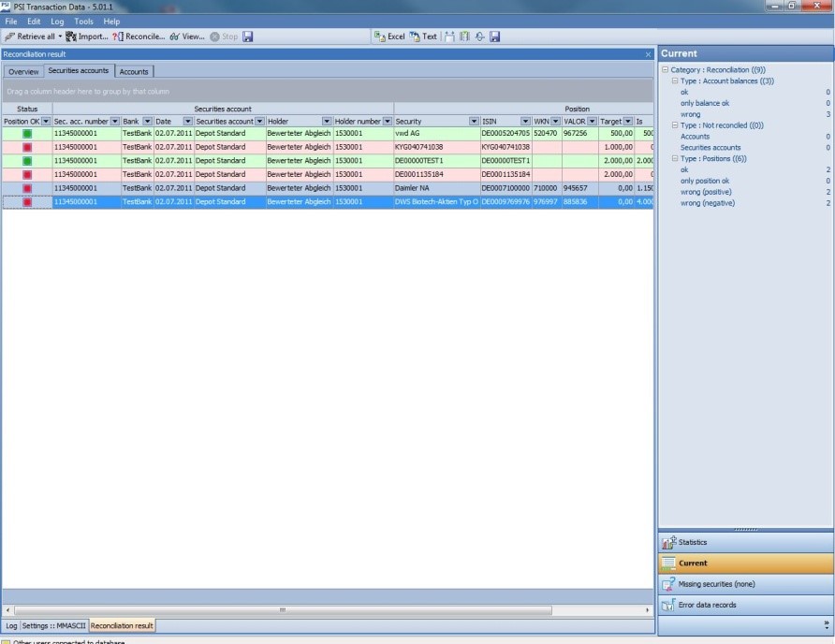
Task: Open the Tools menu
Action: (x=83, y=21)
